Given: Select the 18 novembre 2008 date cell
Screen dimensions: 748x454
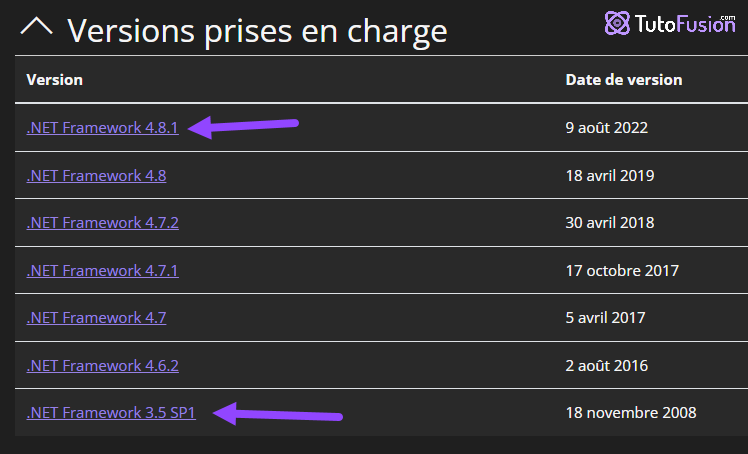Looking at the screenshot, I should (631, 413).
